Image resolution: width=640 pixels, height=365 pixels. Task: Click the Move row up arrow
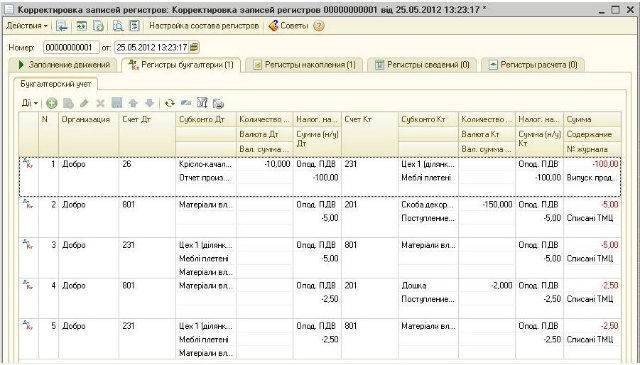pos(133,103)
